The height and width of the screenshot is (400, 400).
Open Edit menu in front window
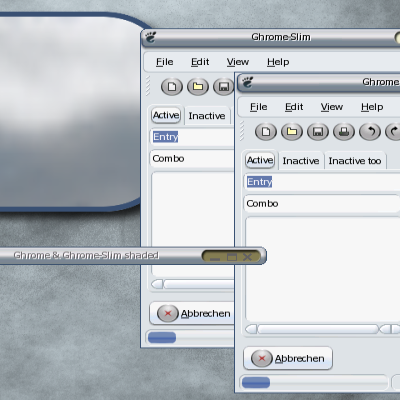(294, 107)
